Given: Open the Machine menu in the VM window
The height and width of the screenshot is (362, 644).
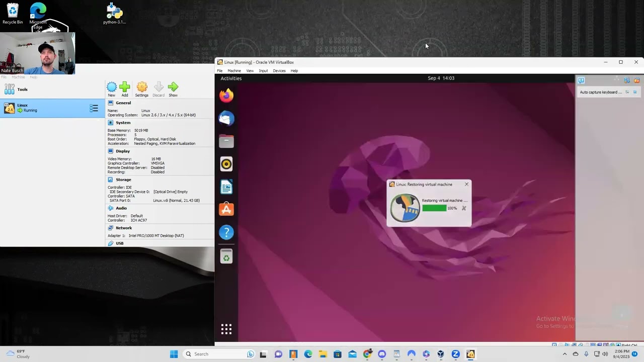Looking at the screenshot, I should 234,71.
